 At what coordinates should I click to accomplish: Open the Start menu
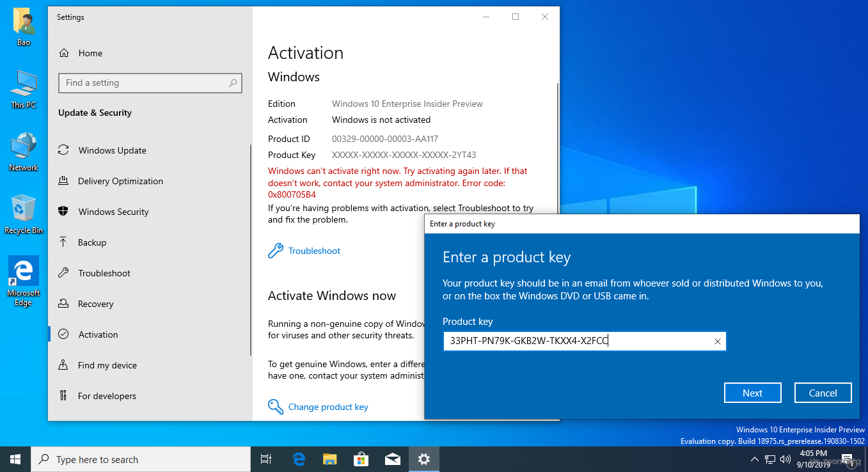click(15, 459)
